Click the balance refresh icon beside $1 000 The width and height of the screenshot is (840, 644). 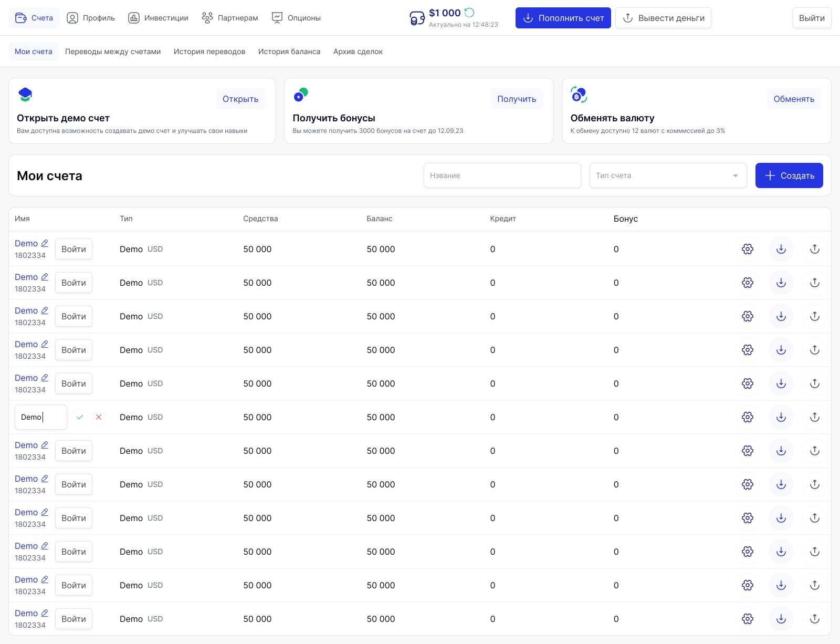(x=469, y=13)
